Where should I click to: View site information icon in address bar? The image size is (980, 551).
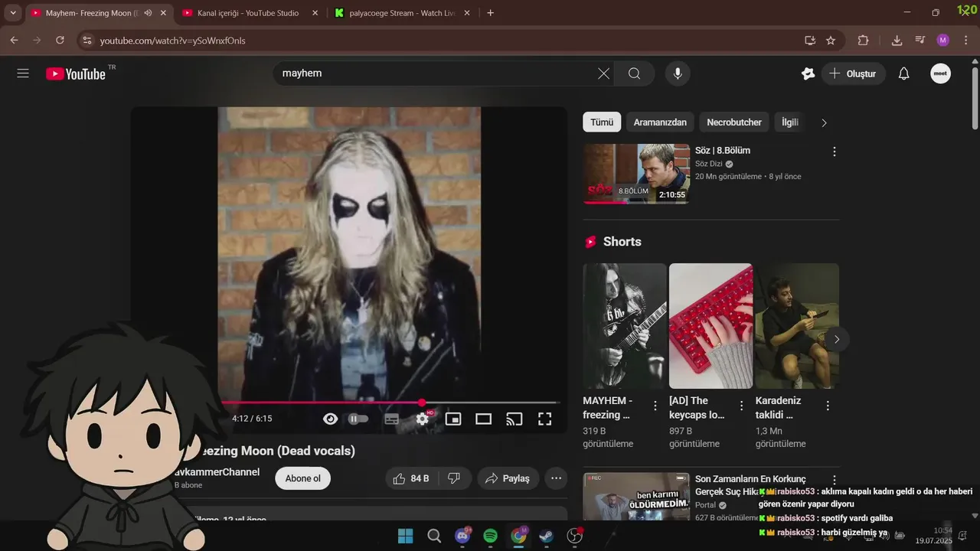[x=87, y=41]
